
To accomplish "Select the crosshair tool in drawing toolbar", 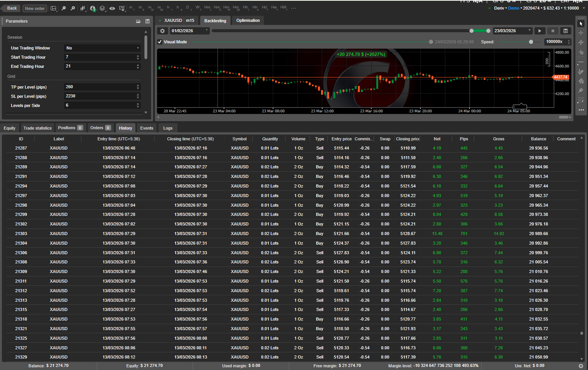I will [x=581, y=33].
